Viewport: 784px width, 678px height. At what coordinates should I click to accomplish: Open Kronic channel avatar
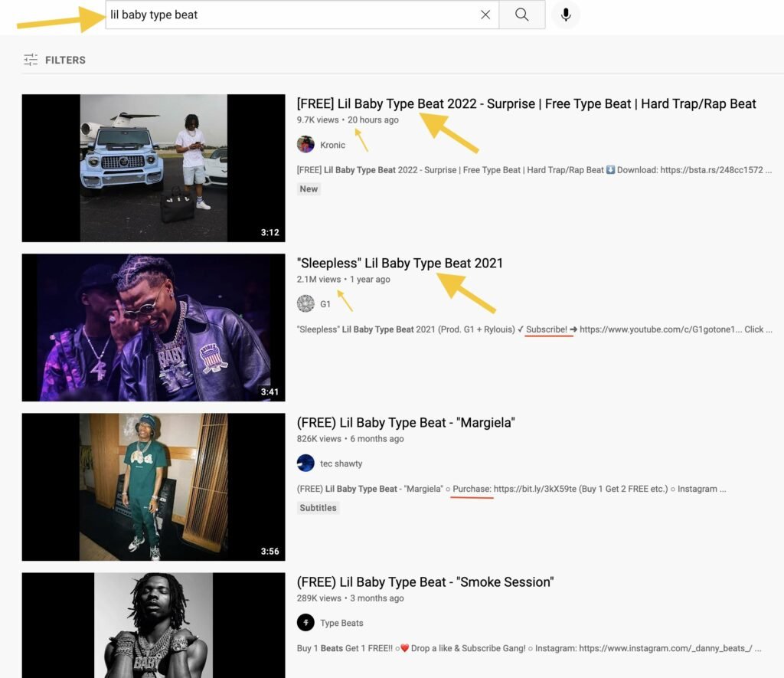point(305,145)
